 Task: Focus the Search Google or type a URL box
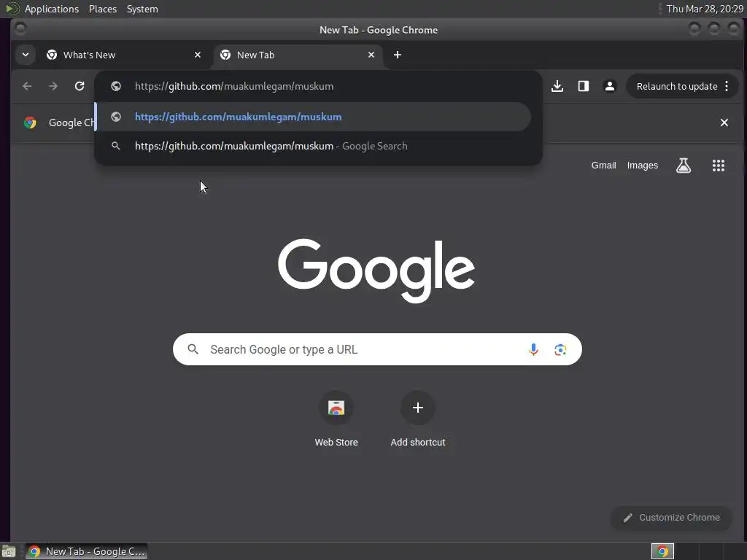pos(377,349)
